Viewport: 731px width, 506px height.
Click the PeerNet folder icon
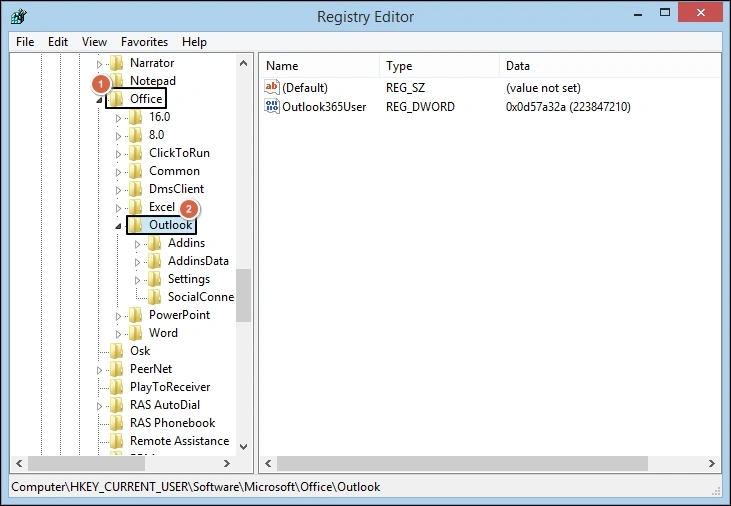point(116,369)
